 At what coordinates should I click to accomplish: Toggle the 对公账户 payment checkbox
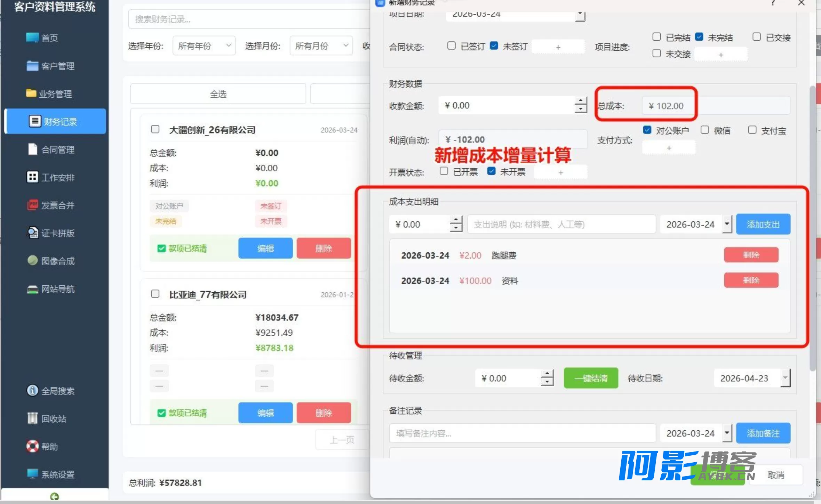click(647, 130)
